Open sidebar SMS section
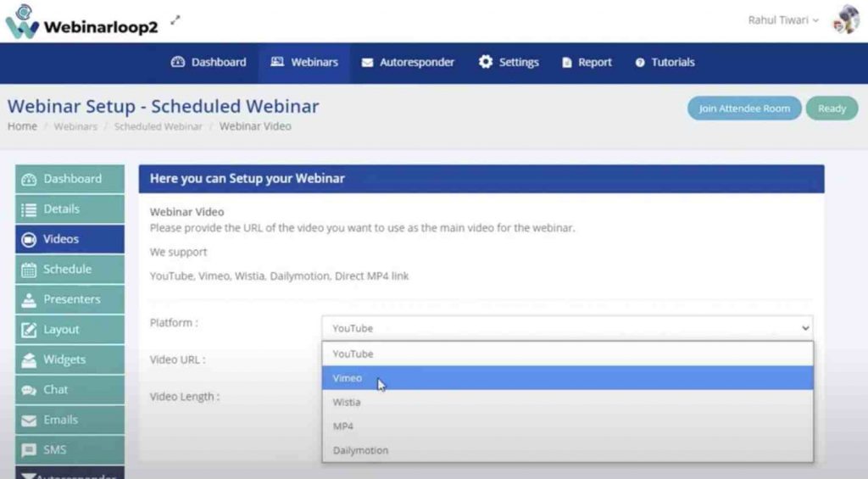The image size is (868, 479). pos(70,449)
